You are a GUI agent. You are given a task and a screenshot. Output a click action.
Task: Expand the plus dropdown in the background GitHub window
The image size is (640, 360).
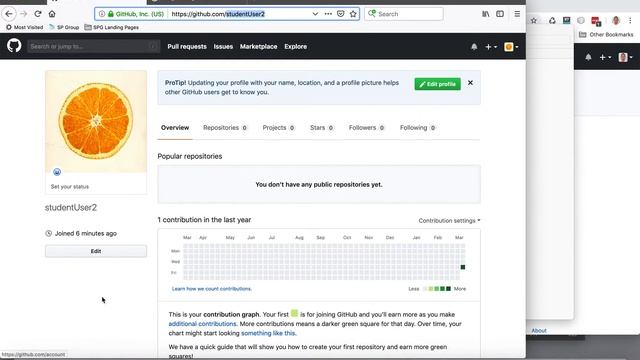click(x=605, y=57)
